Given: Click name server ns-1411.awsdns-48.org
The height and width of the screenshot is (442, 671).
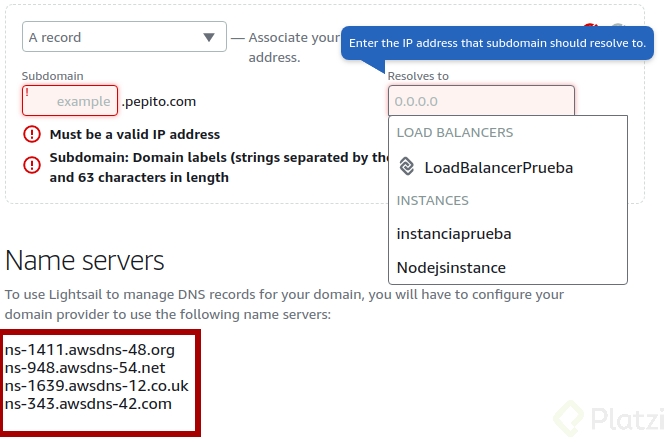Looking at the screenshot, I should click(90, 350).
